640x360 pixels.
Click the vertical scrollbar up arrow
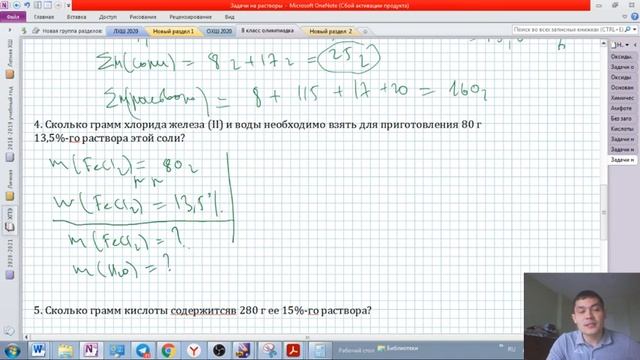click(x=603, y=43)
